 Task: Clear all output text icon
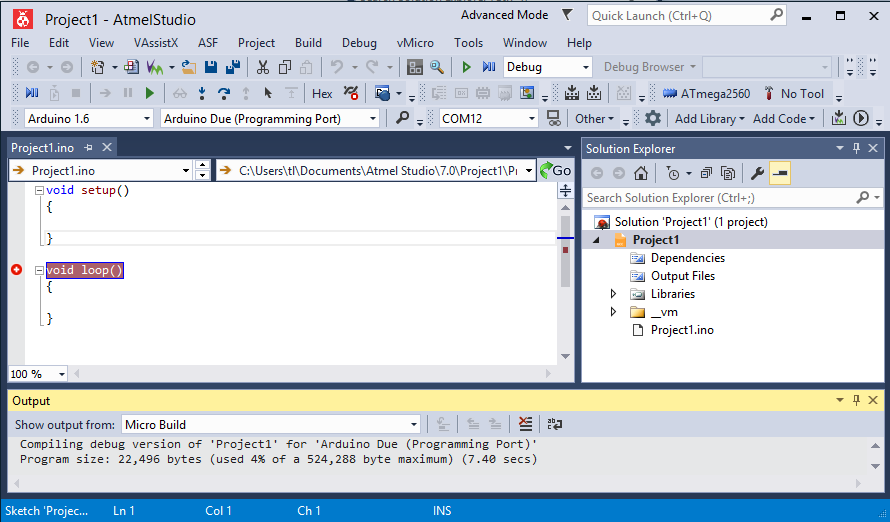(526, 424)
